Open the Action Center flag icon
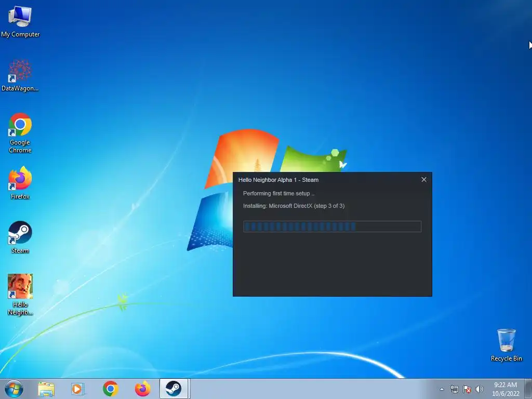 tap(467, 389)
